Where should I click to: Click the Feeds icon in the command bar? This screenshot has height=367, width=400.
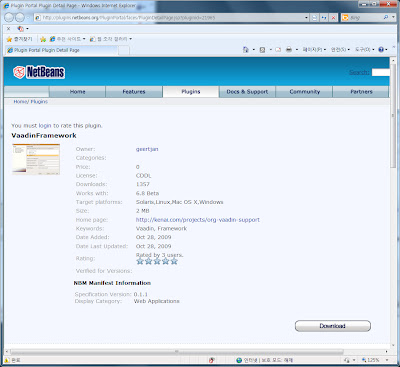point(262,50)
